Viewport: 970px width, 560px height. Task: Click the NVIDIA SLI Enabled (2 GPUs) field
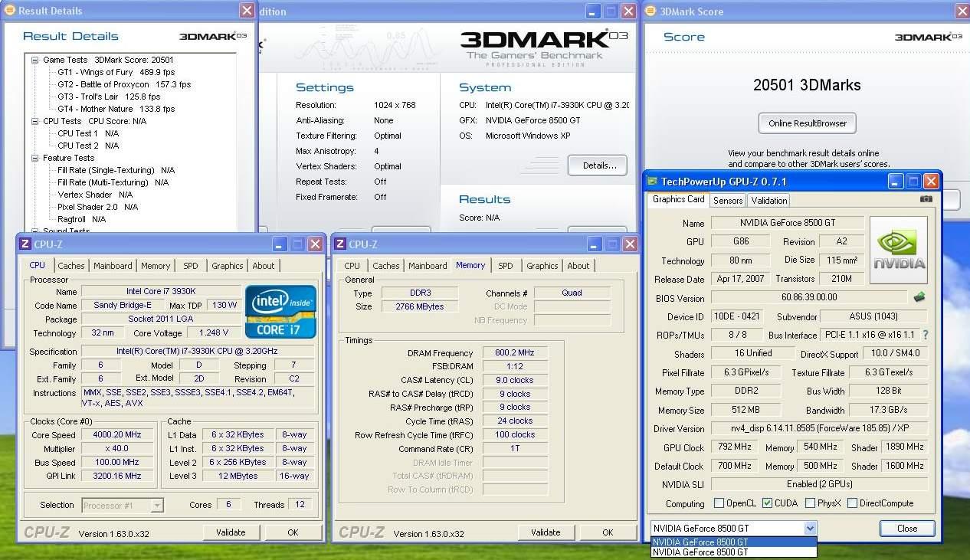[819, 484]
